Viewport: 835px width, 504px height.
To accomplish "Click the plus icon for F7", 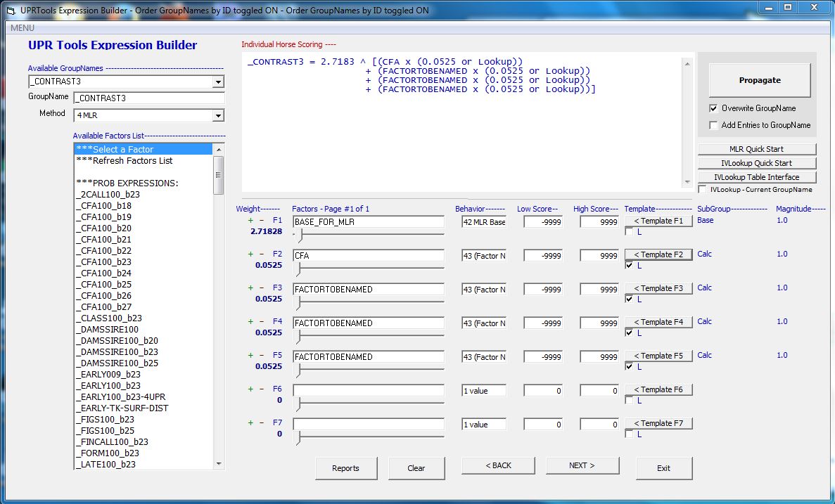I will point(250,422).
